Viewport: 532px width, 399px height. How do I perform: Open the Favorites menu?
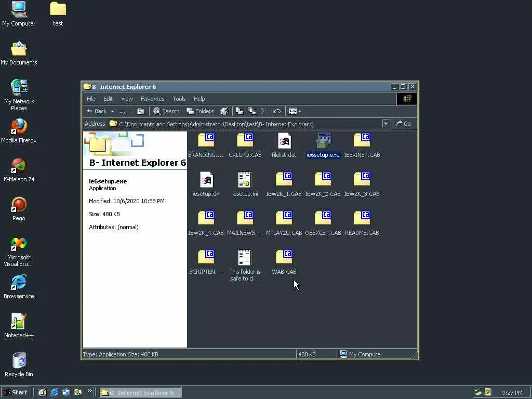coord(153,99)
